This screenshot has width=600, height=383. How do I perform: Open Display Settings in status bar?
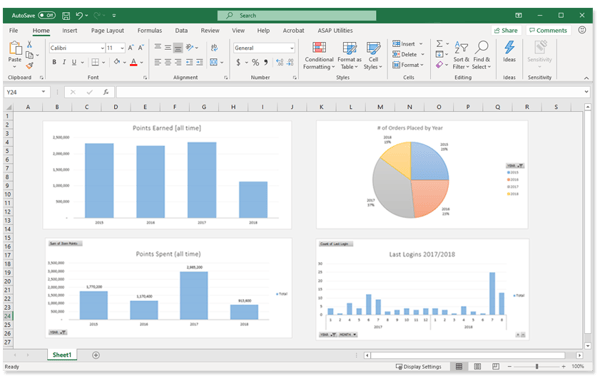(418, 367)
